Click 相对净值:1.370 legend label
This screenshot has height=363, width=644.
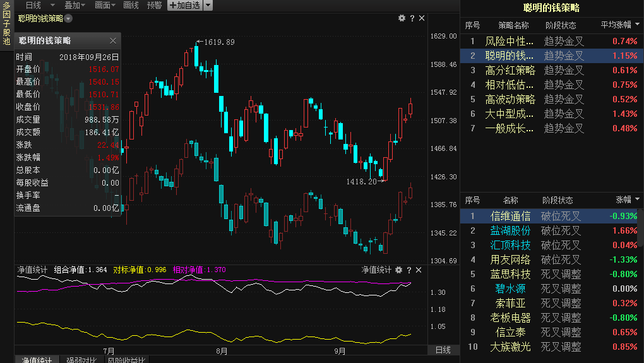199,270
